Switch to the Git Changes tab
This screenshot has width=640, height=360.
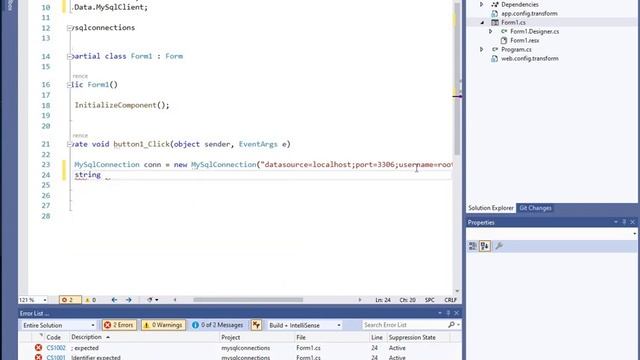[x=535, y=208]
